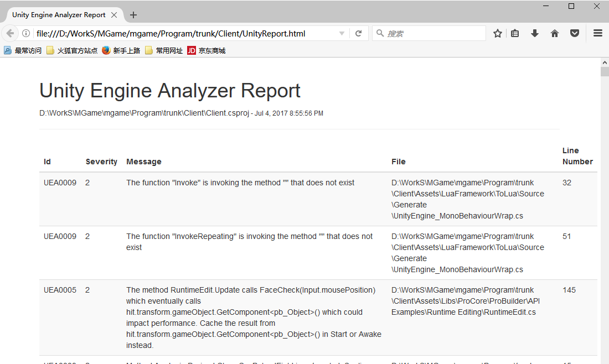
Task: Click the scrollbar up arrow
Action: 605,62
